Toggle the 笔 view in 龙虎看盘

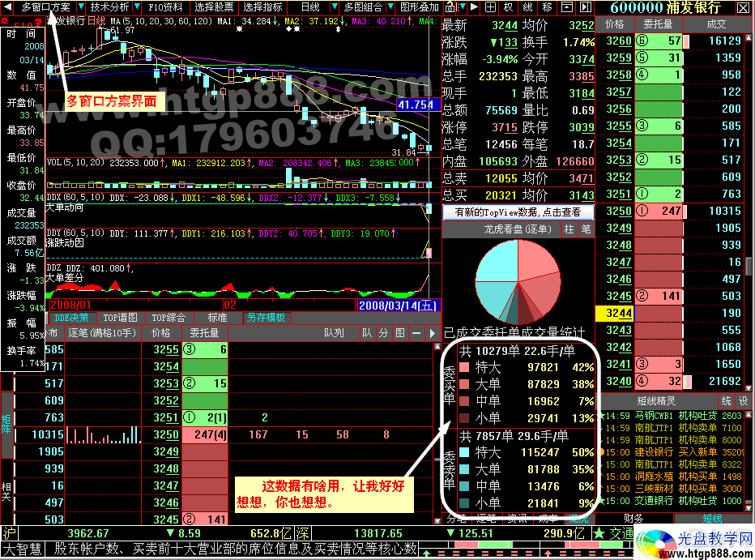[586, 230]
